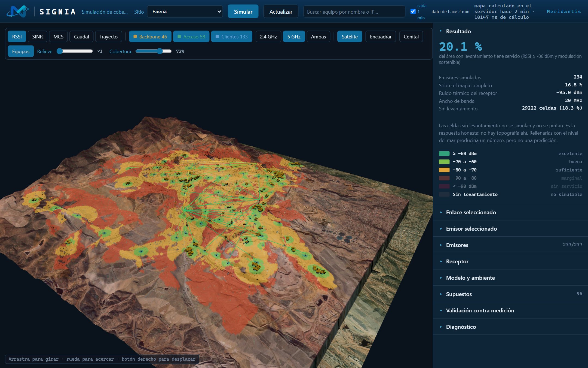The height and width of the screenshot is (368, 588).
Task: Adjust the Relieve slider
Action: (75, 51)
